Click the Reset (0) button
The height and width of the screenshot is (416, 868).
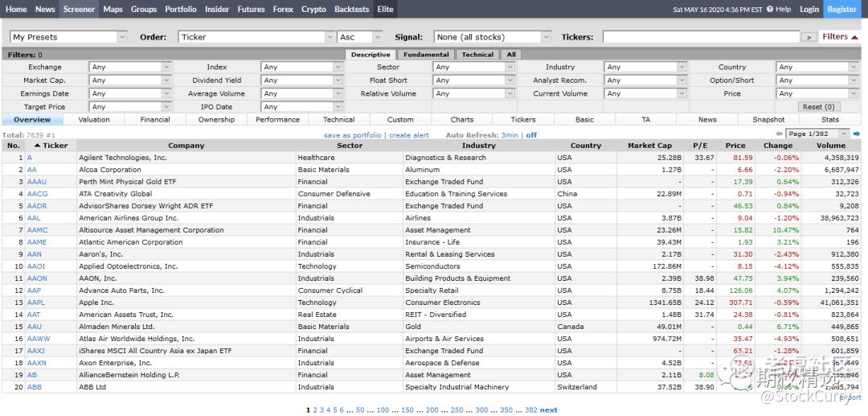click(x=818, y=106)
